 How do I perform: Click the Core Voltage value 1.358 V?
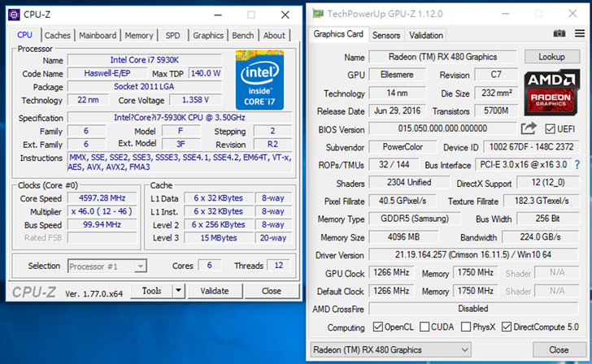[x=195, y=100]
